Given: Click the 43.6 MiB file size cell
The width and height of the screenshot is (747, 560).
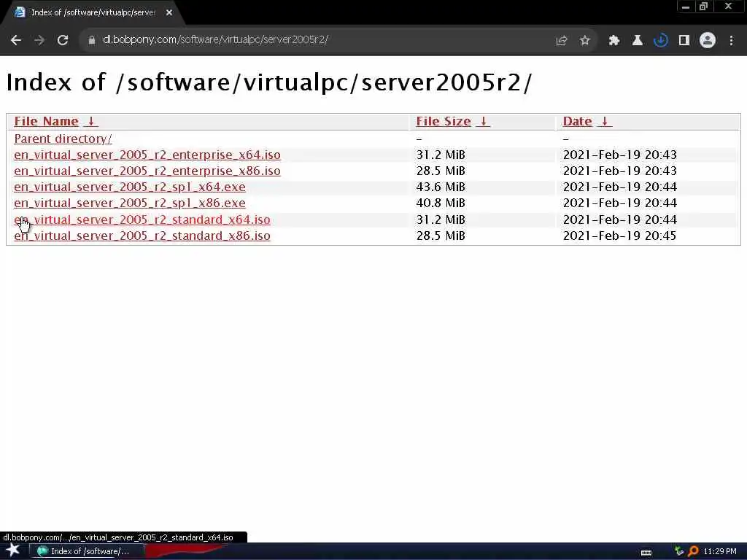Looking at the screenshot, I should [441, 187].
